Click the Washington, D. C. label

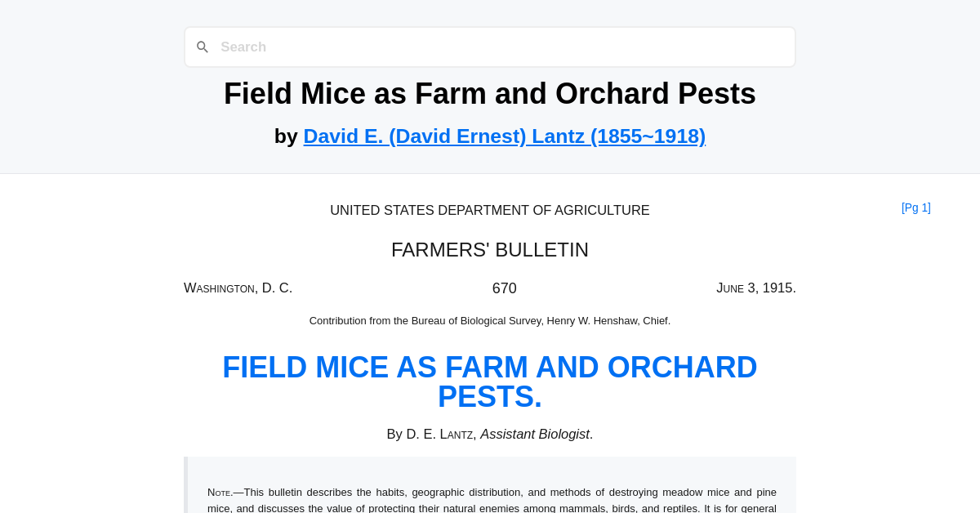pos(238,288)
